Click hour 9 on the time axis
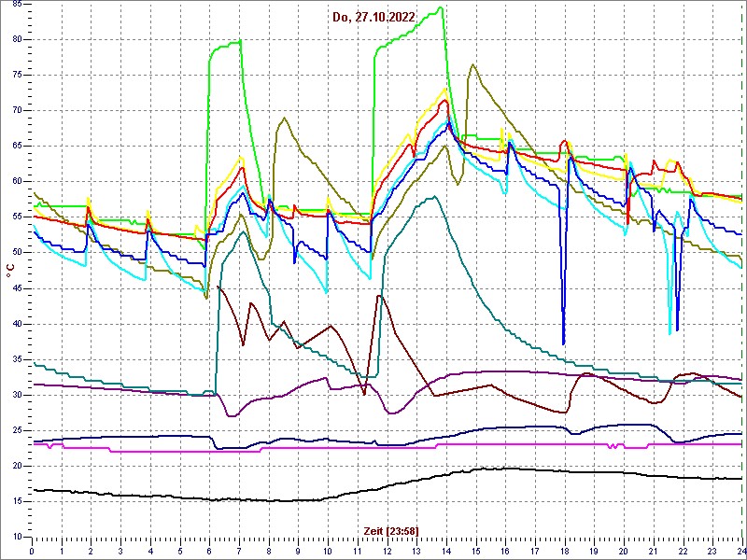Viewport: 747px width, 560px height. click(298, 551)
